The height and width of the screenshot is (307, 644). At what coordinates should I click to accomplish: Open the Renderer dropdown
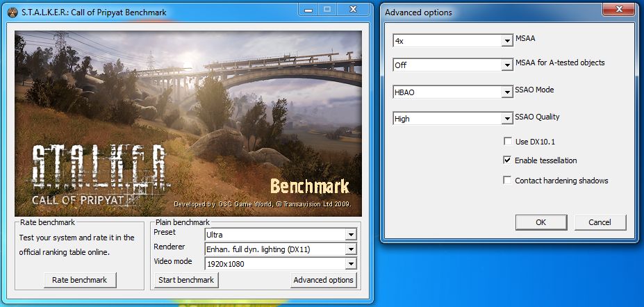(x=281, y=249)
